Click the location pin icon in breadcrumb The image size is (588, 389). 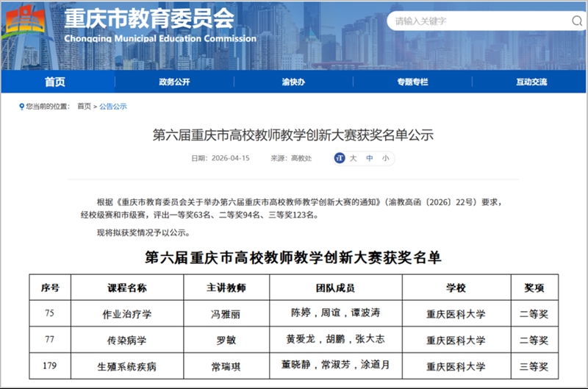(x=21, y=107)
